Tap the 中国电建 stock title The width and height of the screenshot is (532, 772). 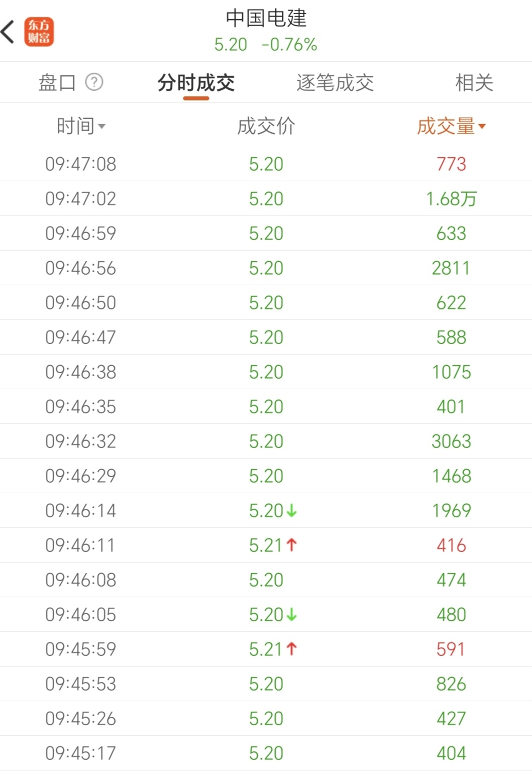[x=266, y=19]
